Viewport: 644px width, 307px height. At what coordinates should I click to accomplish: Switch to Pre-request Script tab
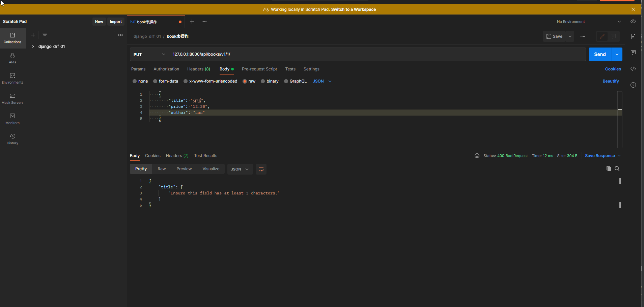(259, 69)
